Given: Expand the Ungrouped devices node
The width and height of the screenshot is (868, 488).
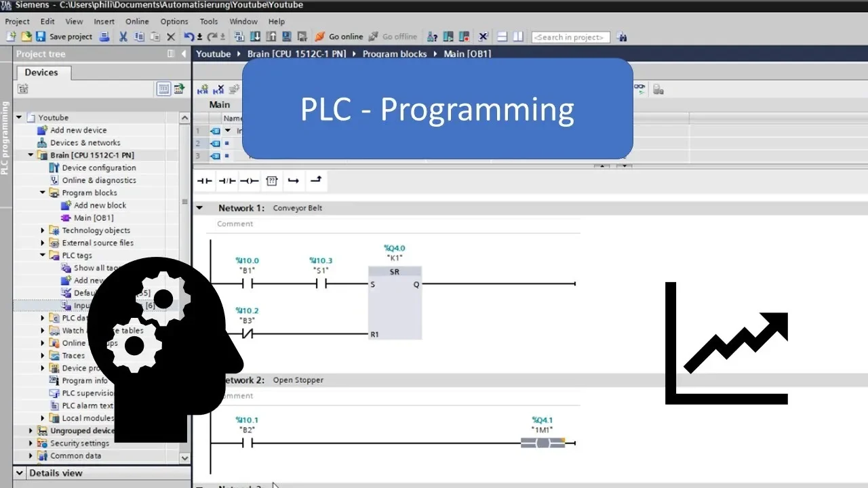Looking at the screenshot, I should (31, 430).
